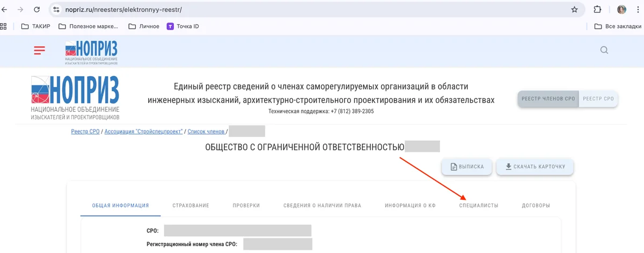Image resolution: width=644 pixels, height=253 pixels.
Task: Select the ПРОВЕРКИ tab
Action: 246,206
